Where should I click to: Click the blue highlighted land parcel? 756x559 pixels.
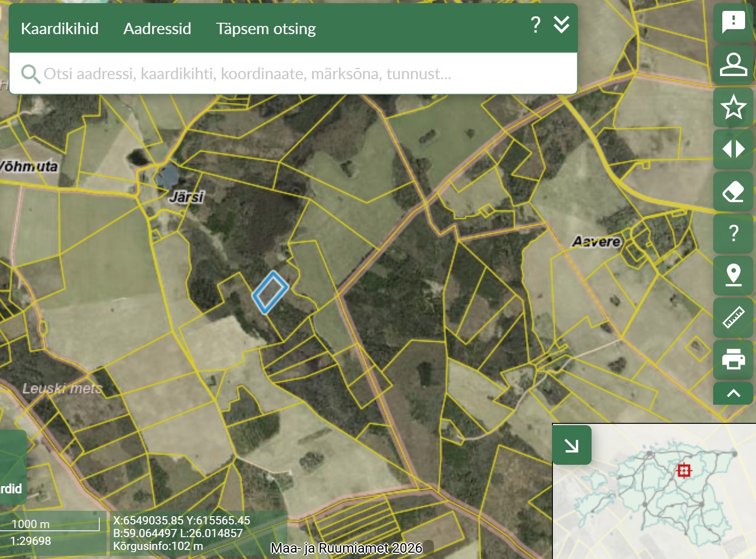(x=271, y=292)
